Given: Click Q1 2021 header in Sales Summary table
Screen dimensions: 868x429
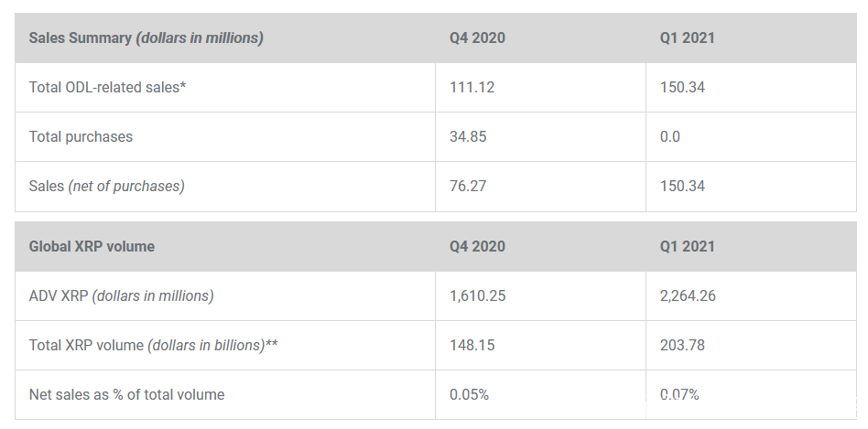Looking at the screenshot, I should [x=687, y=38].
